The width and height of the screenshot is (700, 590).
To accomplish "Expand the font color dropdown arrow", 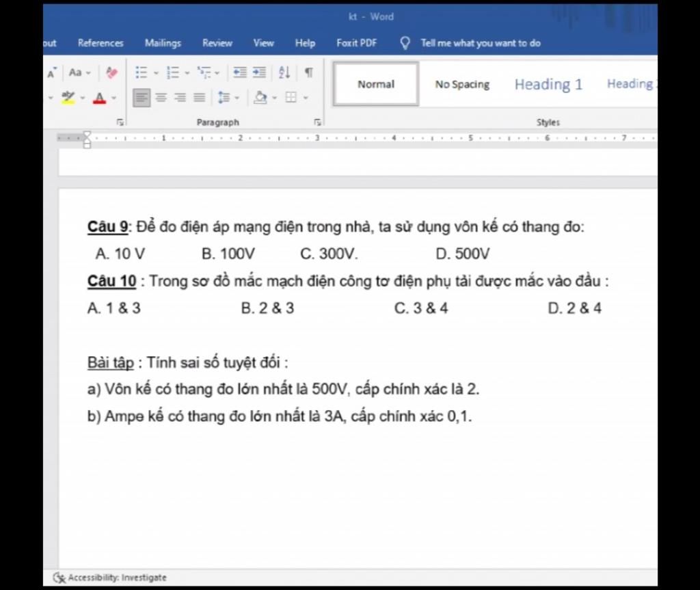I will pyautogui.click(x=114, y=98).
